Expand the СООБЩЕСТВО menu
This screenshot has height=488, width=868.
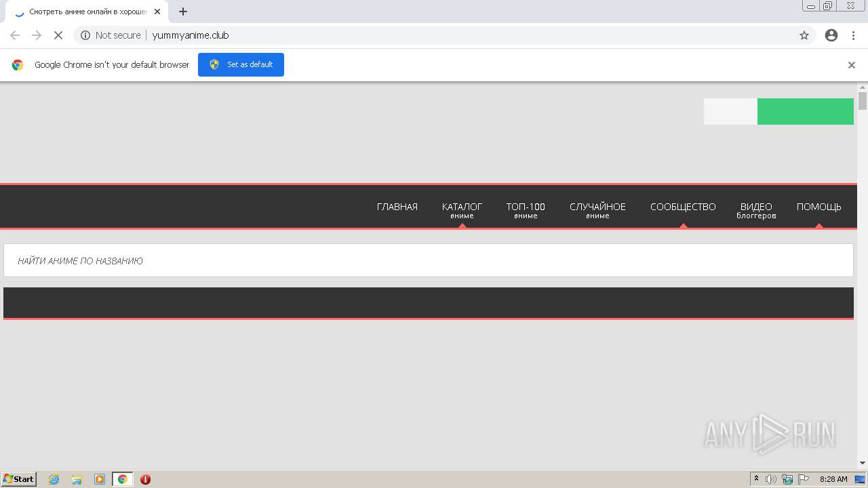coord(683,207)
